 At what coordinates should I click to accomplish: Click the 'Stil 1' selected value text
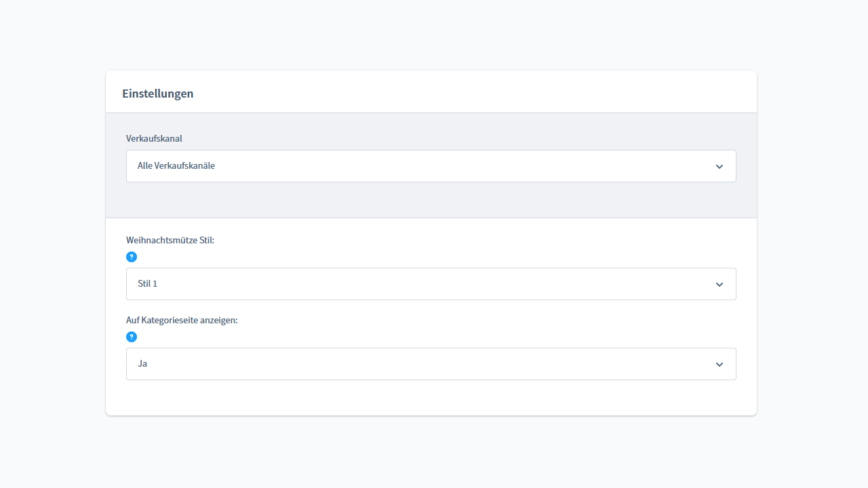pyautogui.click(x=147, y=283)
